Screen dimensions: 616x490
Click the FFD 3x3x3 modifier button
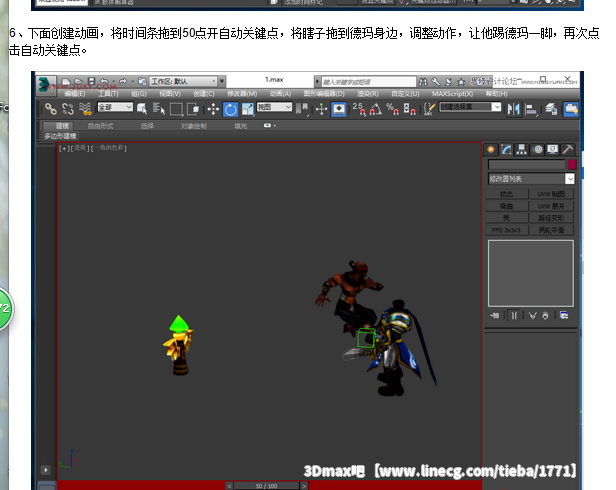tap(506, 230)
